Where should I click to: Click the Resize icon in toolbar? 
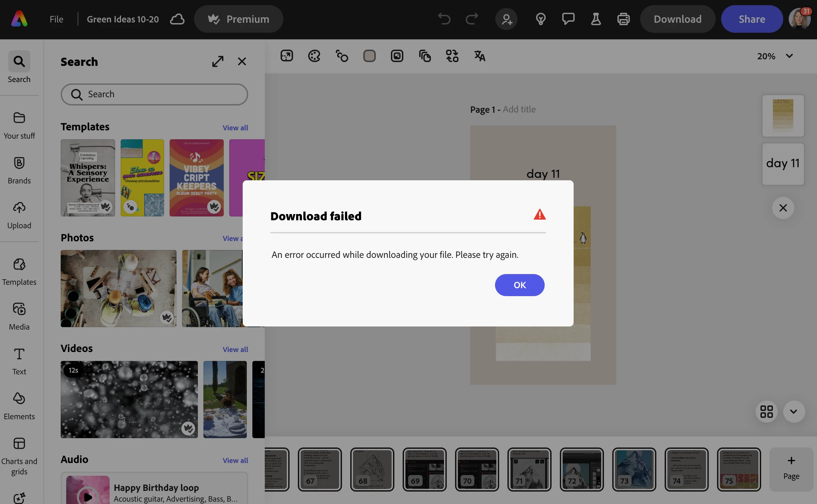(286, 56)
